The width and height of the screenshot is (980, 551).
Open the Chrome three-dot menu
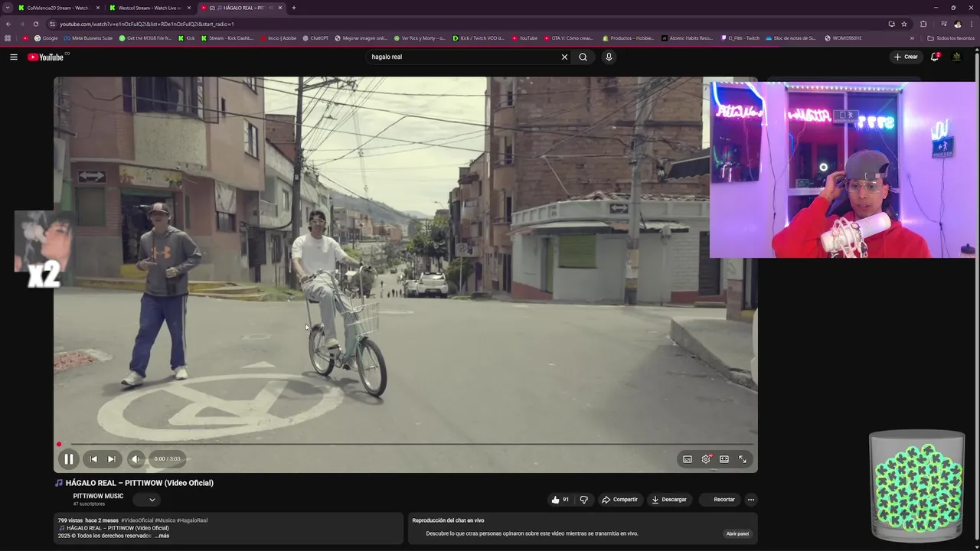[971, 24]
